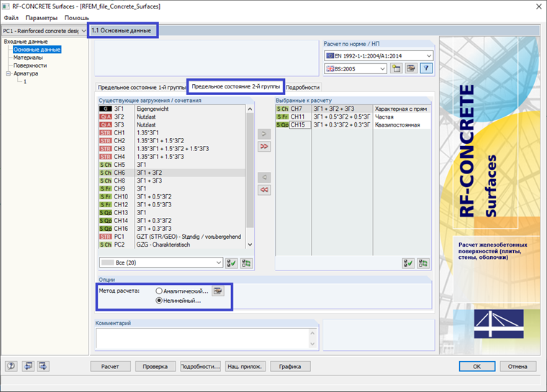
Task: Select result combination РС2 GZG - Charakteristisch
Action: pyautogui.click(x=172, y=245)
